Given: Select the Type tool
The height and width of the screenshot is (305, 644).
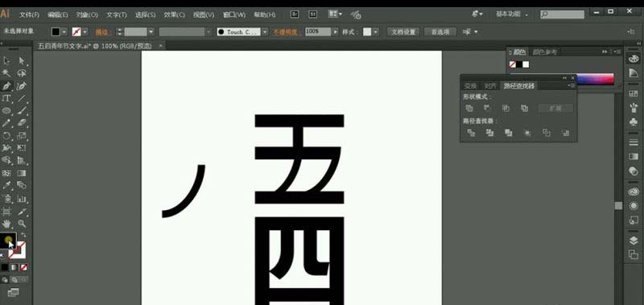Looking at the screenshot, I should pyautogui.click(x=6, y=98).
